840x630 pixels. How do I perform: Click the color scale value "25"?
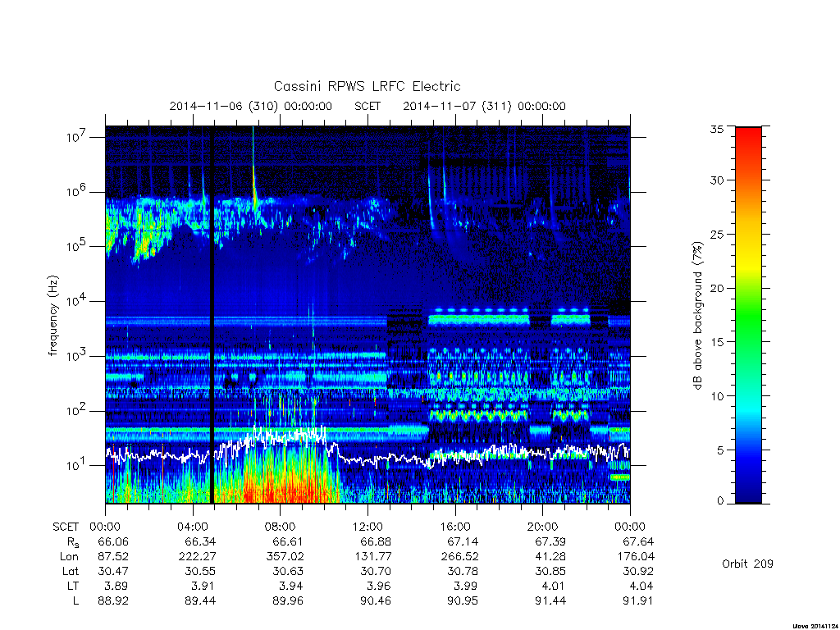pos(716,234)
